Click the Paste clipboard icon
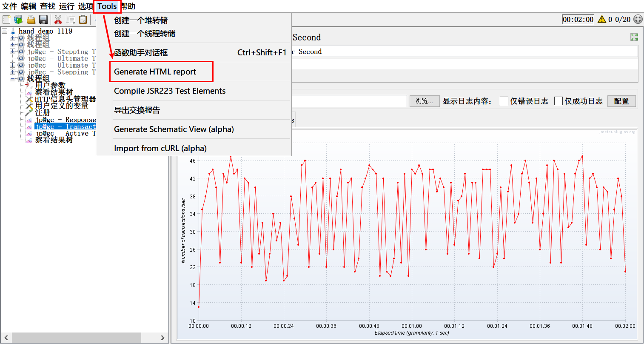The height and width of the screenshot is (344, 644). [83, 20]
